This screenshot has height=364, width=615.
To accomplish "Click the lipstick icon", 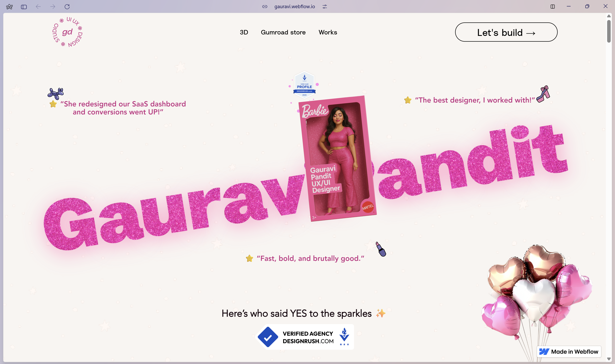I will coord(381,249).
